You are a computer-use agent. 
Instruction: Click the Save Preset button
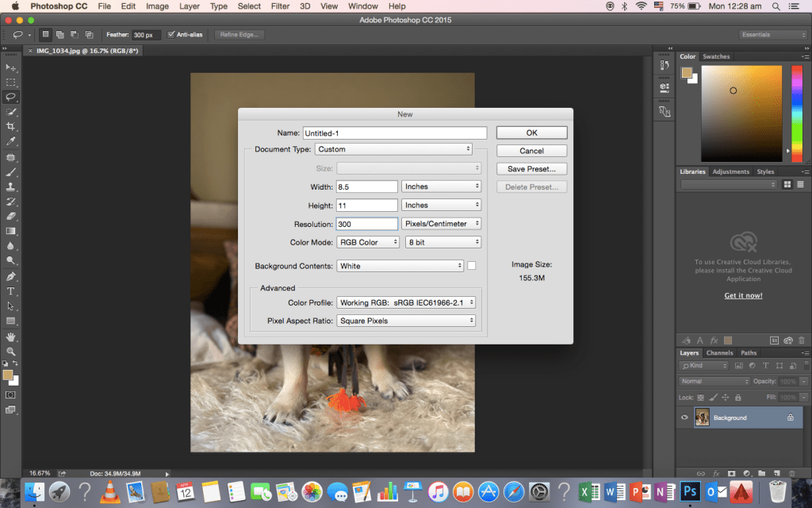coord(531,169)
